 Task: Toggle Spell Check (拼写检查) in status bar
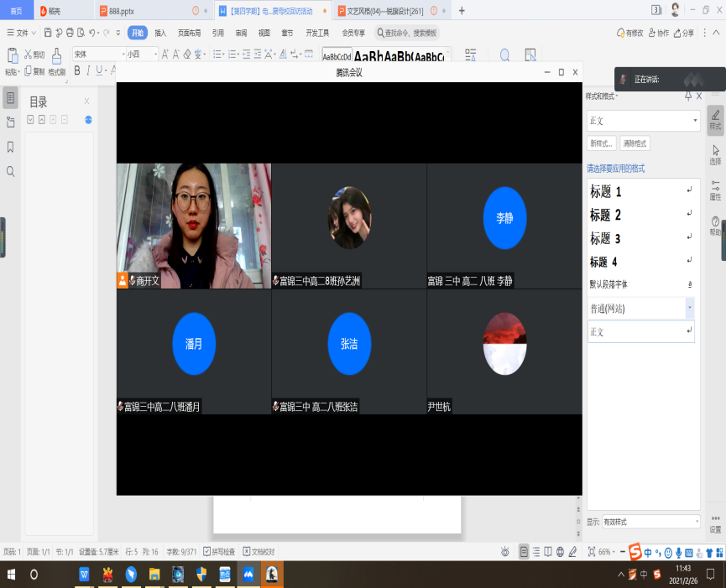[x=219, y=551]
